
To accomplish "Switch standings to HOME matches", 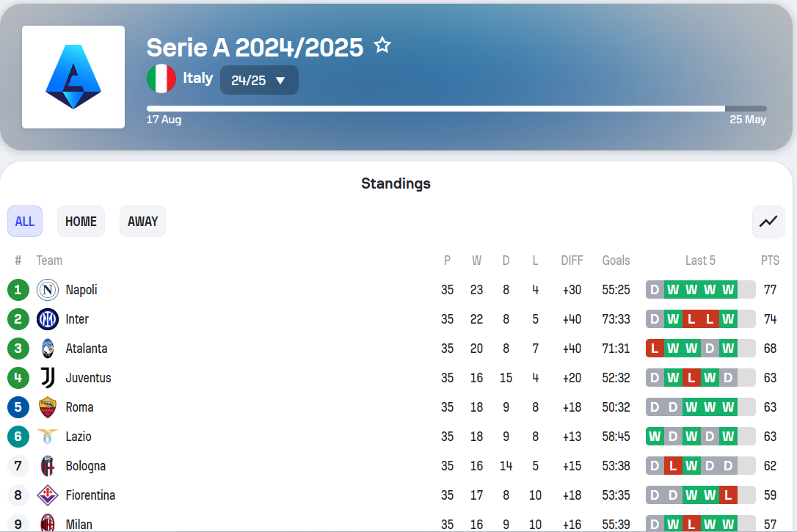I will (81, 222).
